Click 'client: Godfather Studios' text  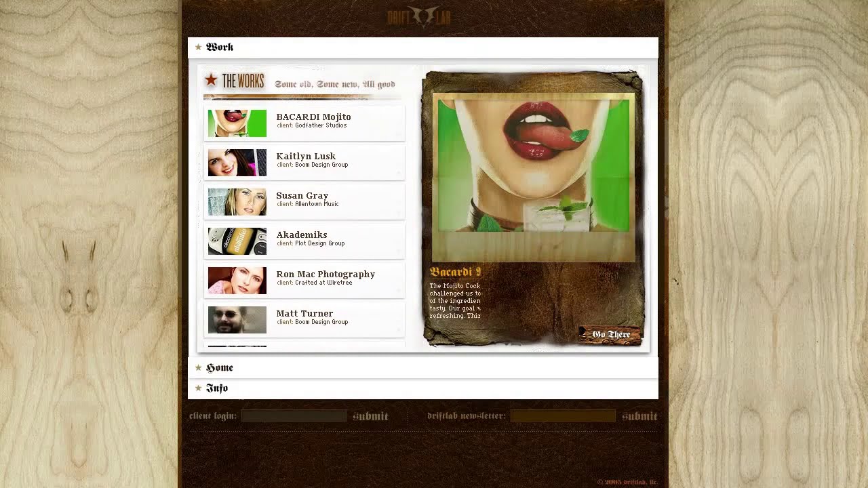point(312,125)
